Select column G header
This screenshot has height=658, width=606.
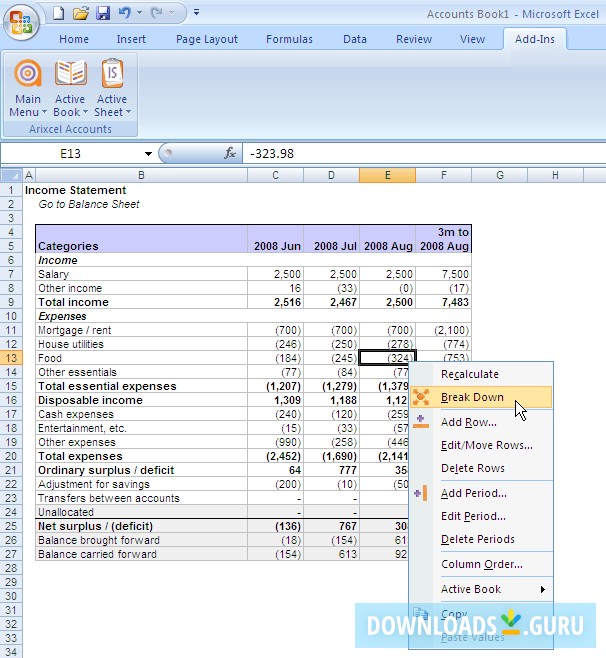pos(499,175)
